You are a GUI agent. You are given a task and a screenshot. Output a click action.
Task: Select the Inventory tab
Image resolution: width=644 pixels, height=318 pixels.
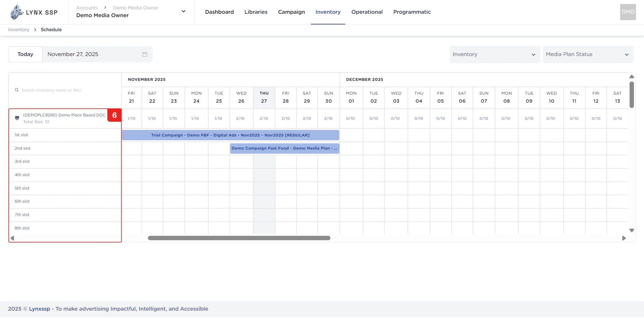[328, 12]
